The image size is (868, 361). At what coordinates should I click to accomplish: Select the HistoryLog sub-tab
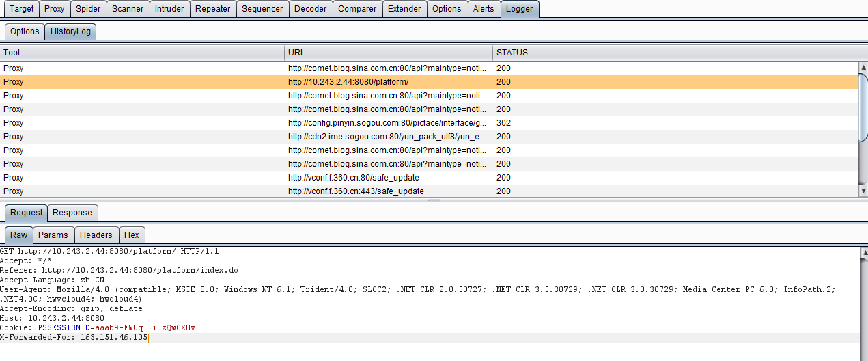pyautogui.click(x=70, y=31)
